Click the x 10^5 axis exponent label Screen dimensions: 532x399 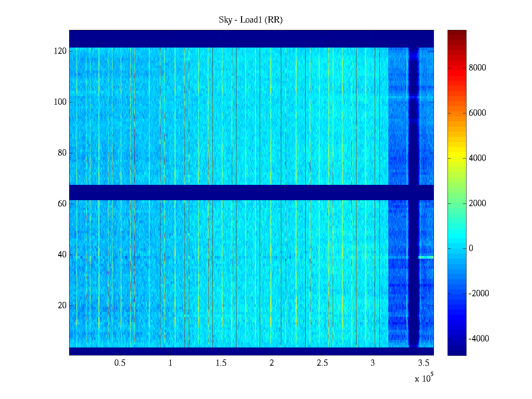tap(424, 378)
